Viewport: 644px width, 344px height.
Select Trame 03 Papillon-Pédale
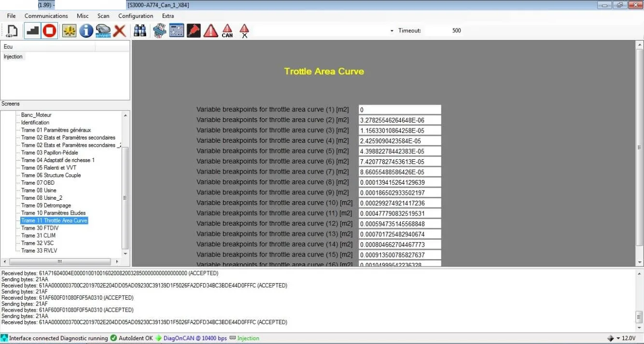[49, 152]
